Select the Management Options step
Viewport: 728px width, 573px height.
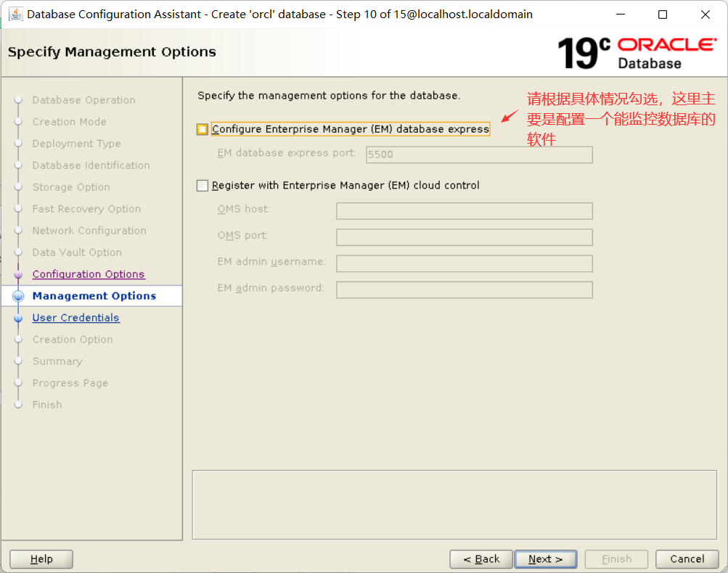(x=94, y=296)
